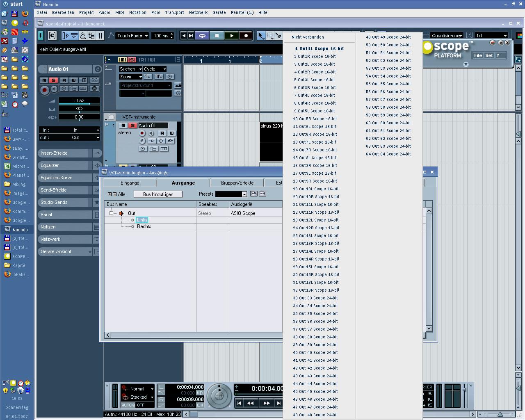Viewport: 525px width, 420px height.
Task: Open the Geräte menu
Action: point(219,12)
